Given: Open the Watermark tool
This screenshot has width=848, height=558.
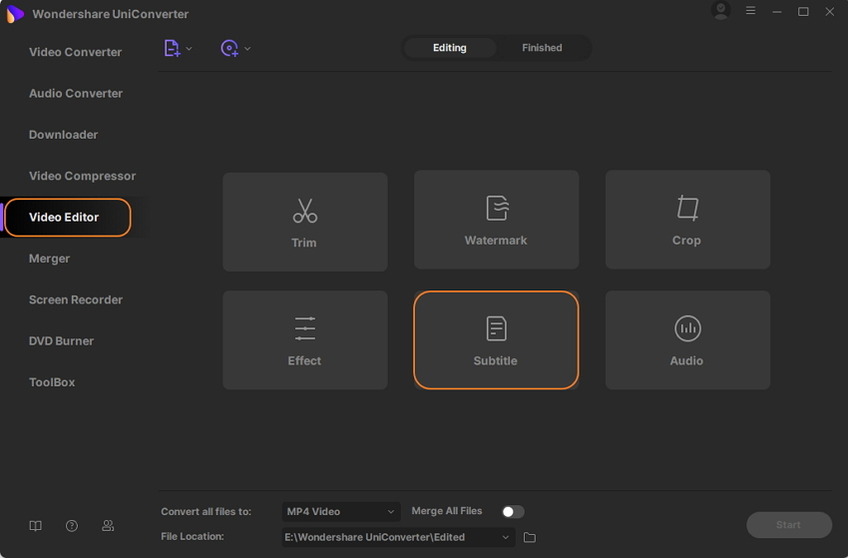Looking at the screenshot, I should click(496, 219).
